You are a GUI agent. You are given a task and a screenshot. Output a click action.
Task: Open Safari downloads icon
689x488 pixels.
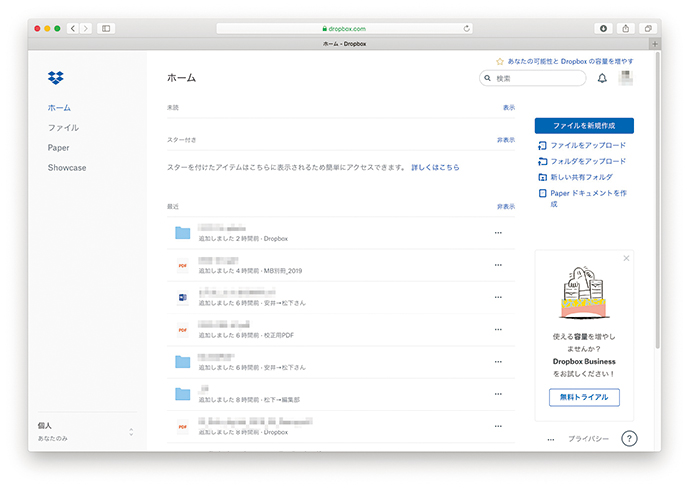pyautogui.click(x=604, y=28)
